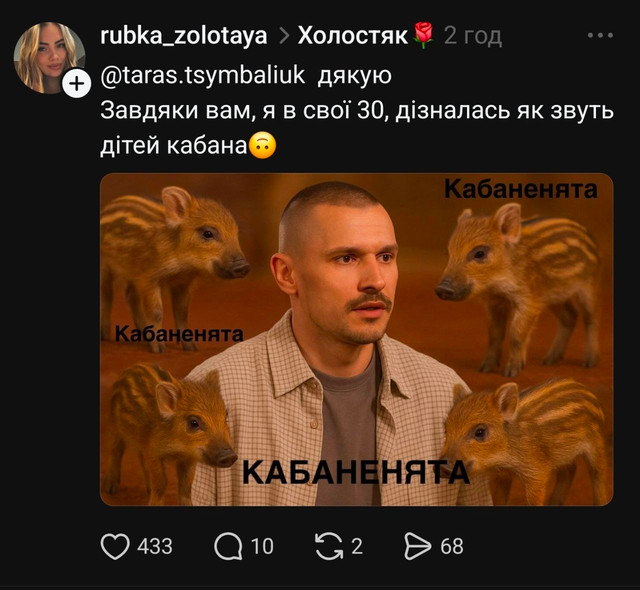640x590 pixels.
Task: Click the chevron between username and topic
Action: [283, 37]
